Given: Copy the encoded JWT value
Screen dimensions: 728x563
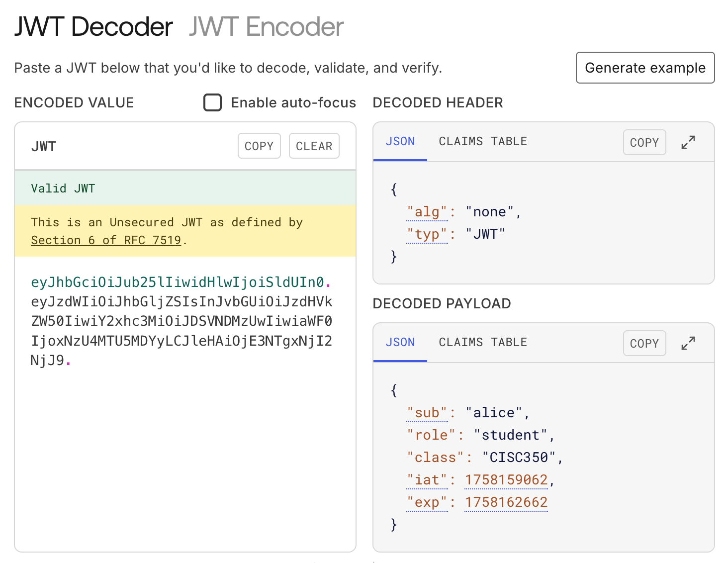Looking at the screenshot, I should point(259,146).
